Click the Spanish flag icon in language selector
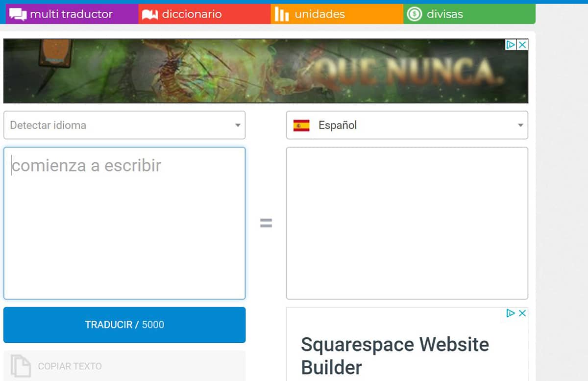 click(x=303, y=125)
